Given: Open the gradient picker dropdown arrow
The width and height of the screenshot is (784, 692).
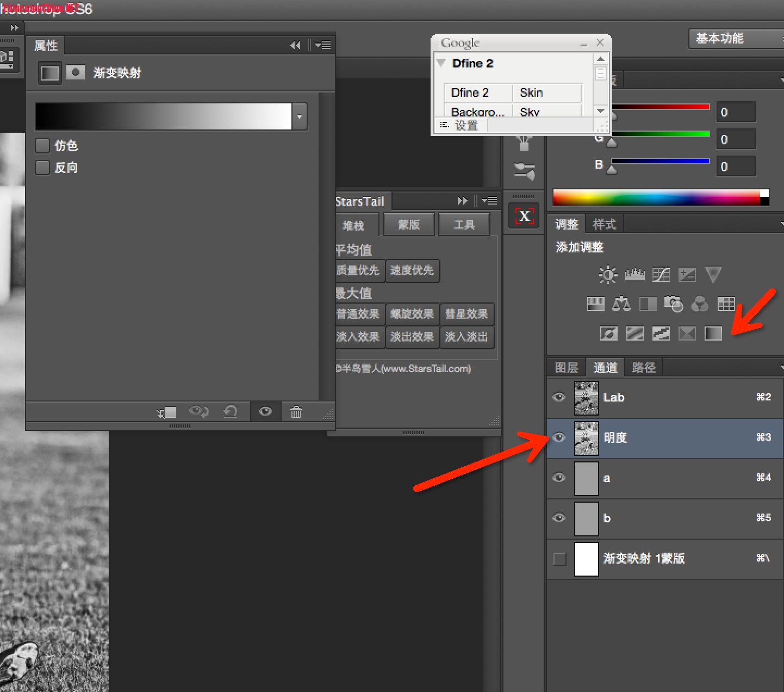Looking at the screenshot, I should [x=300, y=116].
